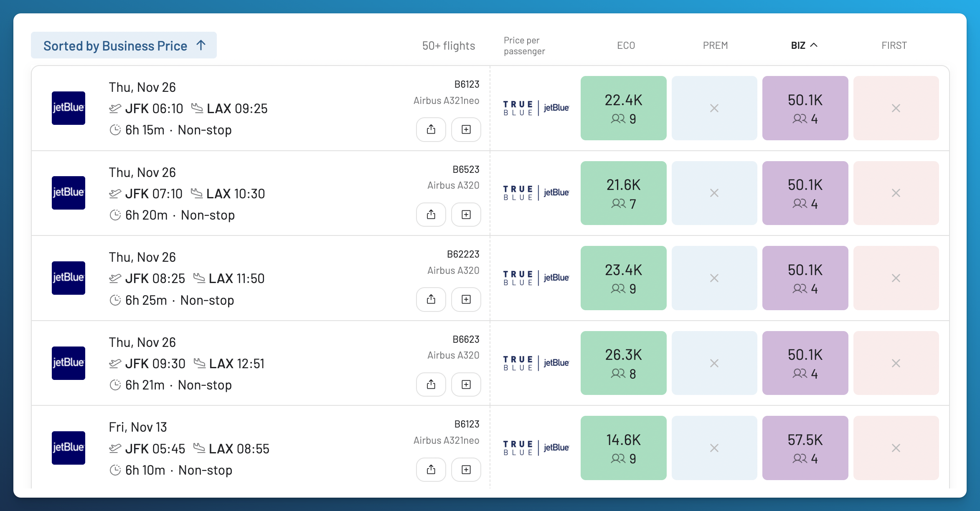The height and width of the screenshot is (511, 980).
Task: Open Sorted by Business Price sorter
Action: 124,45
